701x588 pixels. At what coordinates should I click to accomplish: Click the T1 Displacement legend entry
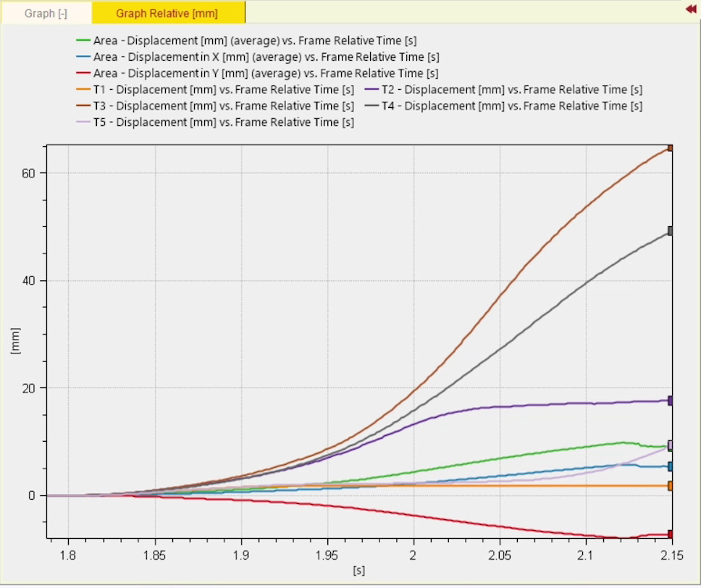[215, 90]
